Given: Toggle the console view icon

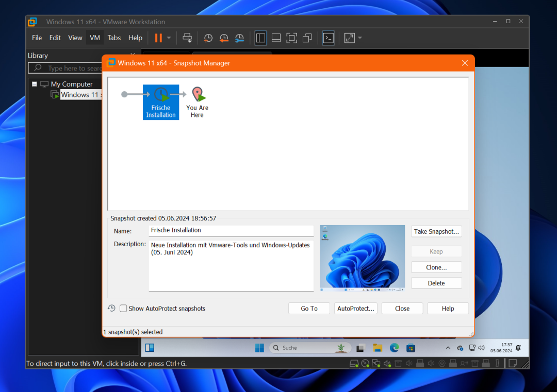Looking at the screenshot, I should 328,38.
